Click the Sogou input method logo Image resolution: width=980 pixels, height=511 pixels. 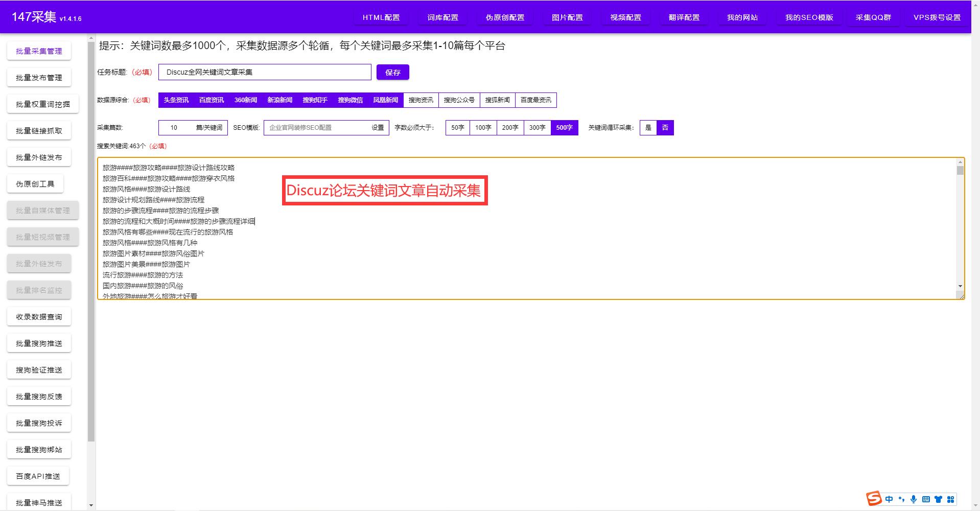[x=874, y=498]
